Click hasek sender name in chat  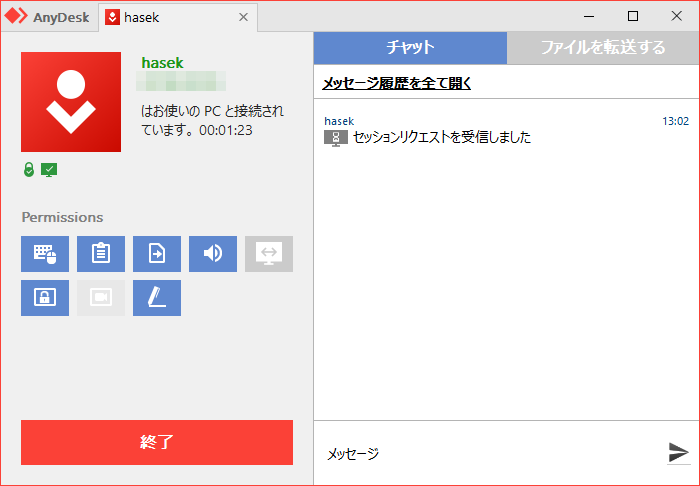tap(339, 121)
